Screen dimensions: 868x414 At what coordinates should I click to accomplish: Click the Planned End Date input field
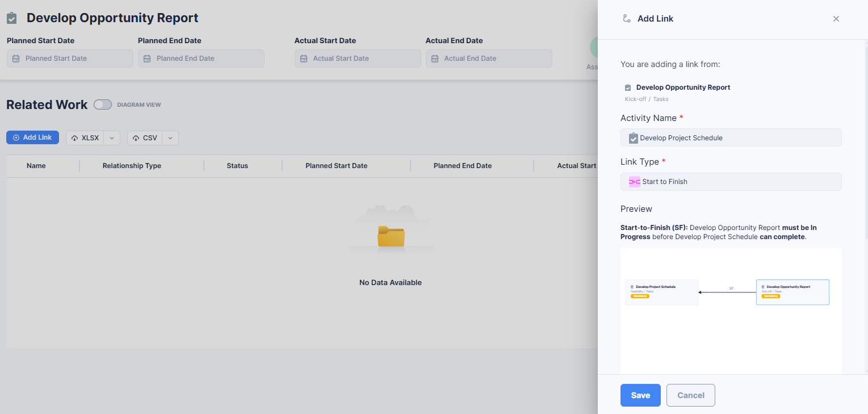[x=201, y=58]
